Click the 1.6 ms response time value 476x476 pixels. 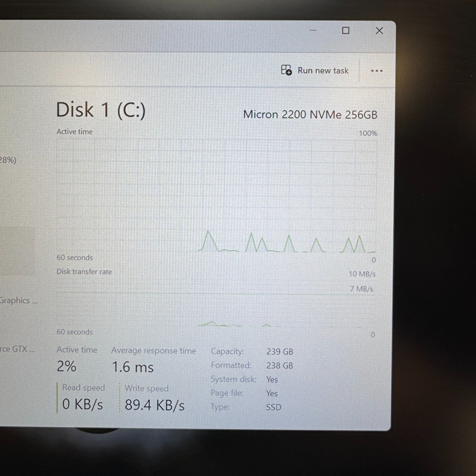133,367
